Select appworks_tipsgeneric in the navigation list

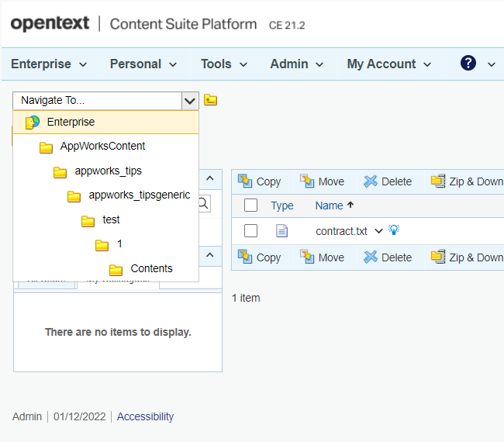139,195
